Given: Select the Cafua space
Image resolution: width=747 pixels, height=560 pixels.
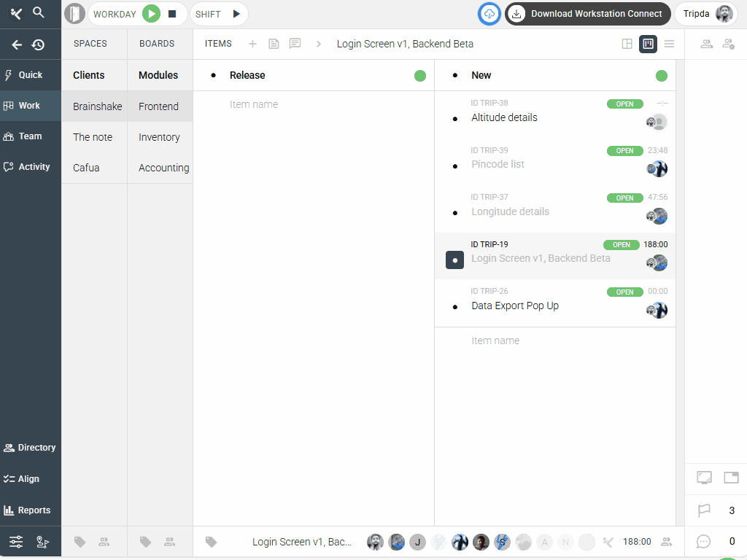Looking at the screenshot, I should 86,168.
